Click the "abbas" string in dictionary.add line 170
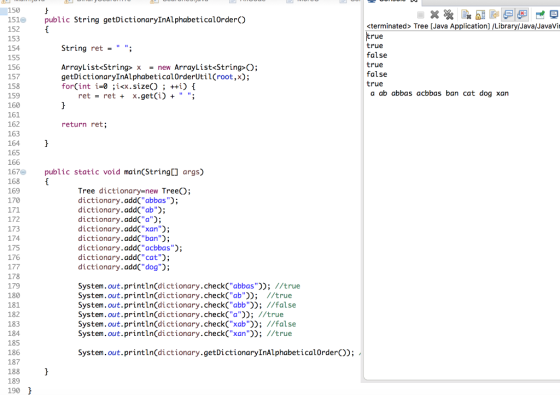The height and width of the screenshot is (395, 560). point(155,201)
